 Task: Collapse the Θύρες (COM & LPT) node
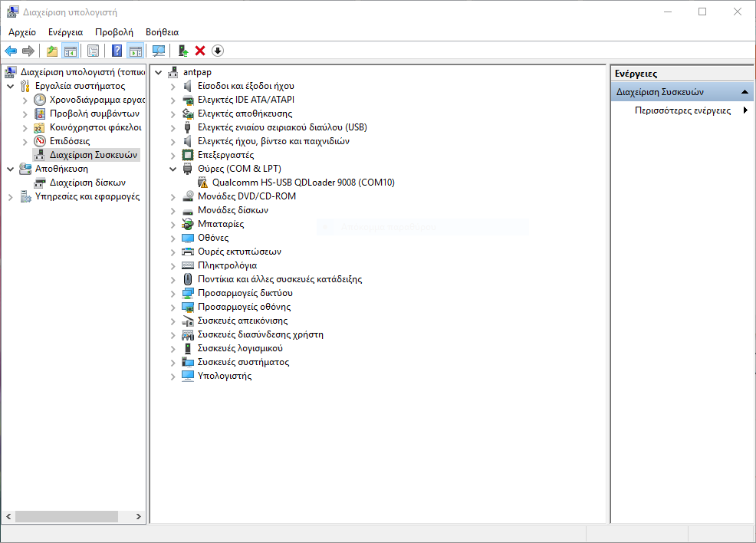click(x=173, y=169)
